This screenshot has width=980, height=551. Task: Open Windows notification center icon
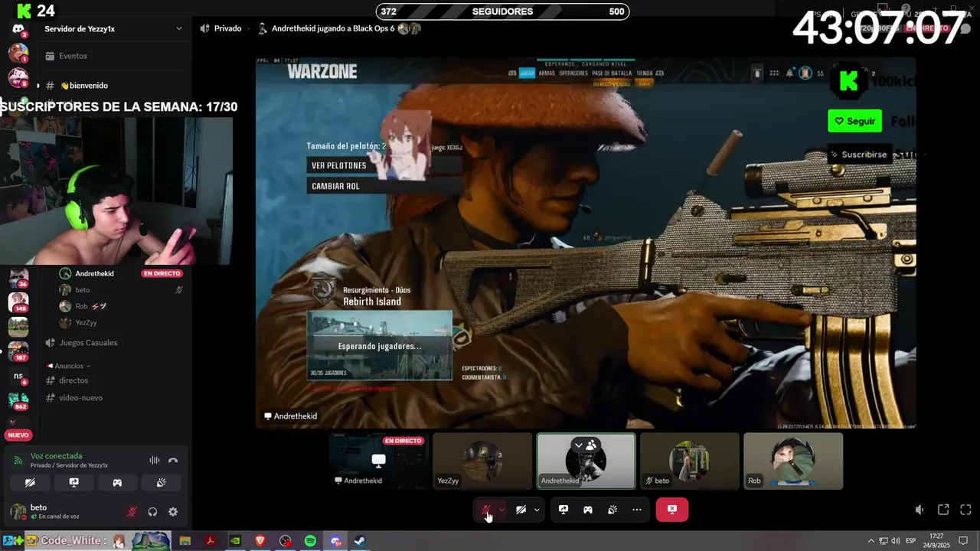pyautogui.click(x=963, y=541)
